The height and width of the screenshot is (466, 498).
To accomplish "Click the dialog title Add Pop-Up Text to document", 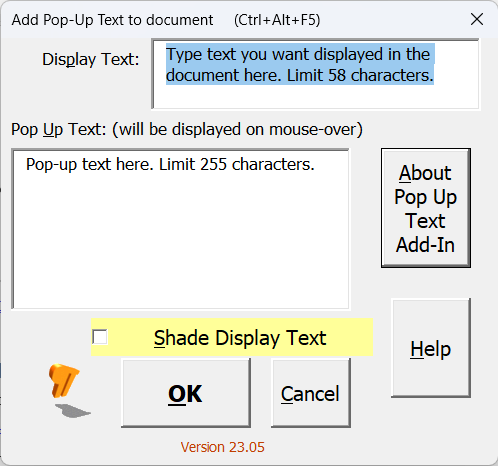I will (x=112, y=20).
